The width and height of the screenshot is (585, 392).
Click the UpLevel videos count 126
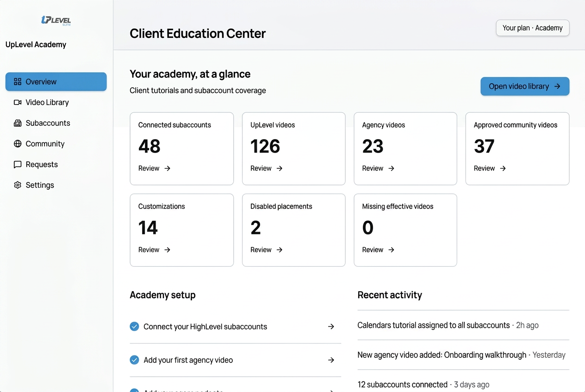[265, 146]
